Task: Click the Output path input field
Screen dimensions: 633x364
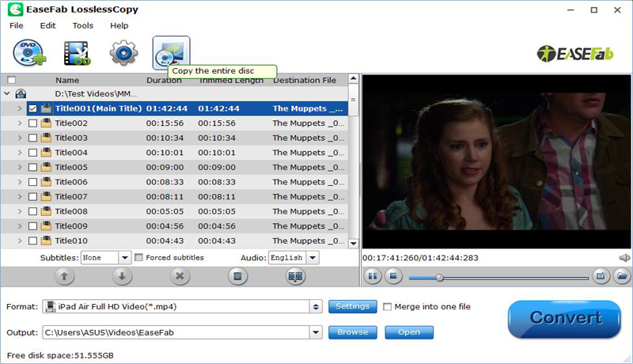Action: point(176,332)
